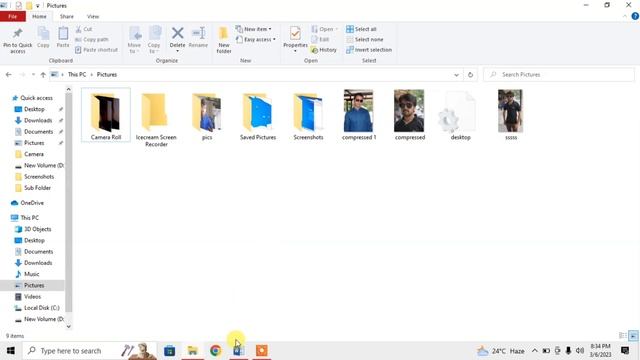
Task: Select the pics folder
Action: tap(207, 116)
